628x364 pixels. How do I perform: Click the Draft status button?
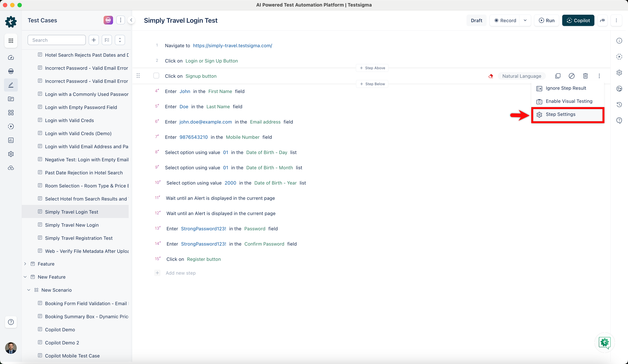[x=476, y=20]
